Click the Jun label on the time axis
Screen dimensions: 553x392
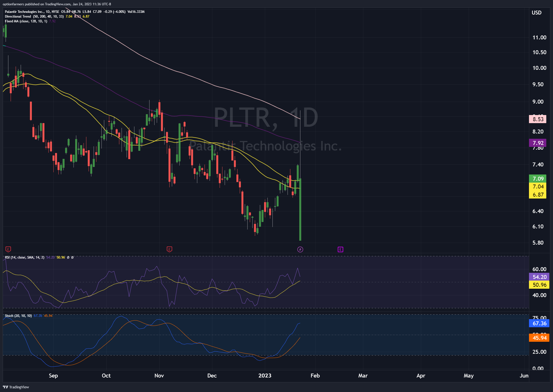pyautogui.click(x=524, y=376)
